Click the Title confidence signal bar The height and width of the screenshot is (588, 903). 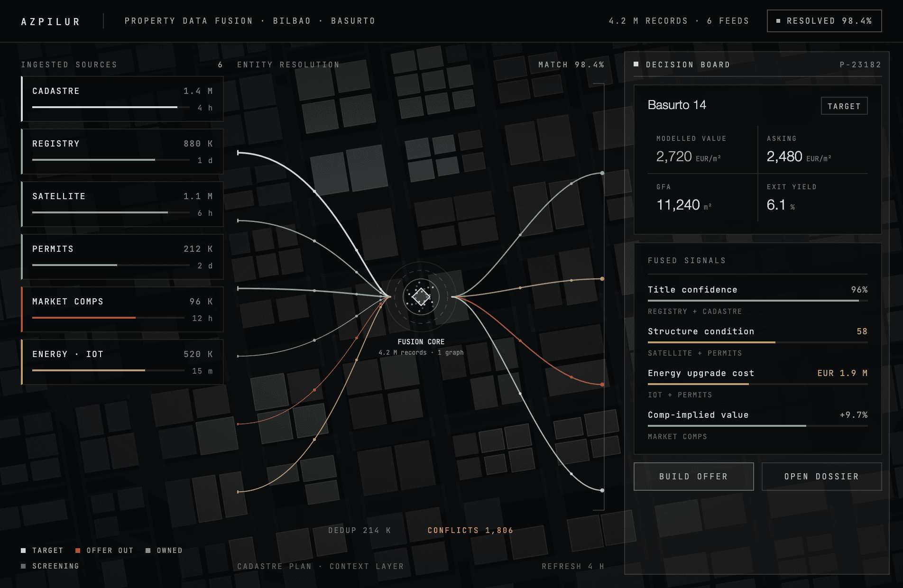pos(758,301)
